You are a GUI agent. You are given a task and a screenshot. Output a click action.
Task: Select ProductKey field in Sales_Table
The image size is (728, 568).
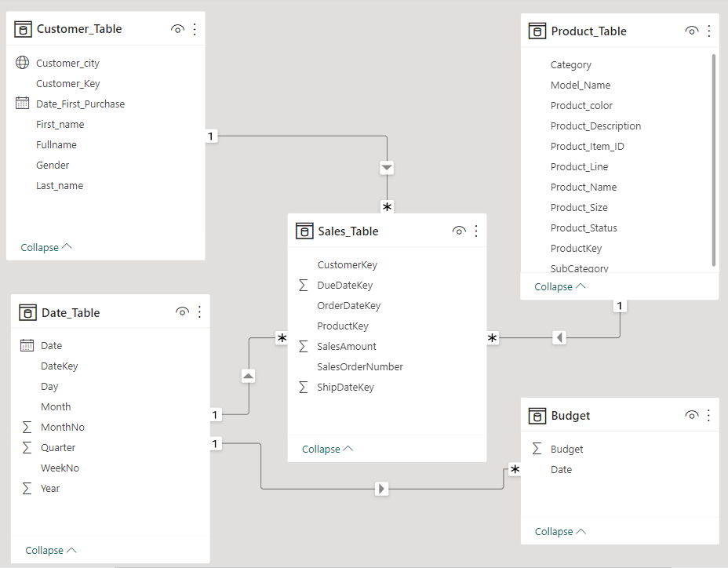[343, 326]
